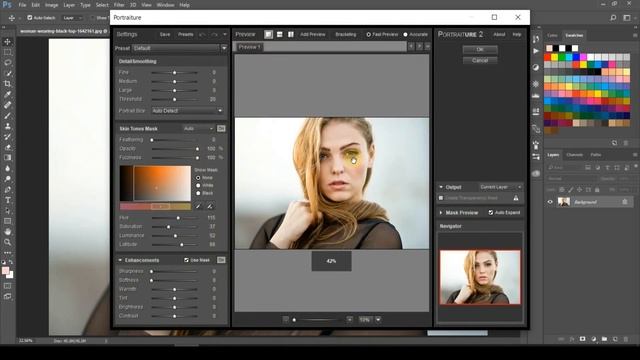The height and width of the screenshot is (360, 640).
Task: Open the Layer menu
Action: 69,5
